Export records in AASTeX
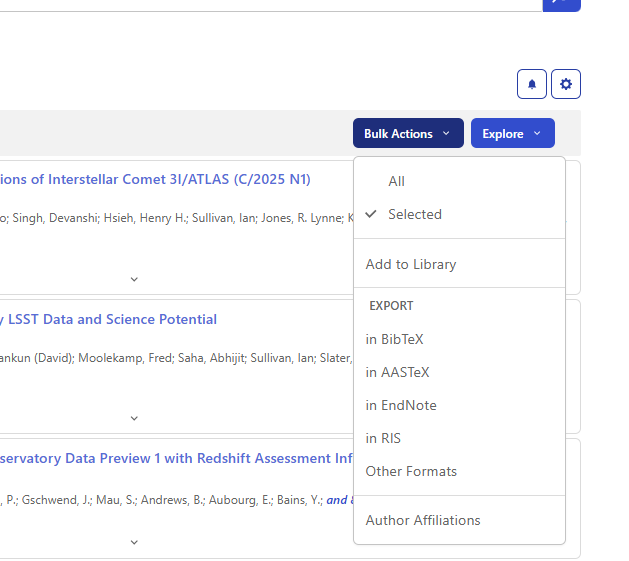This screenshot has height=561, width=629. pyautogui.click(x=397, y=372)
